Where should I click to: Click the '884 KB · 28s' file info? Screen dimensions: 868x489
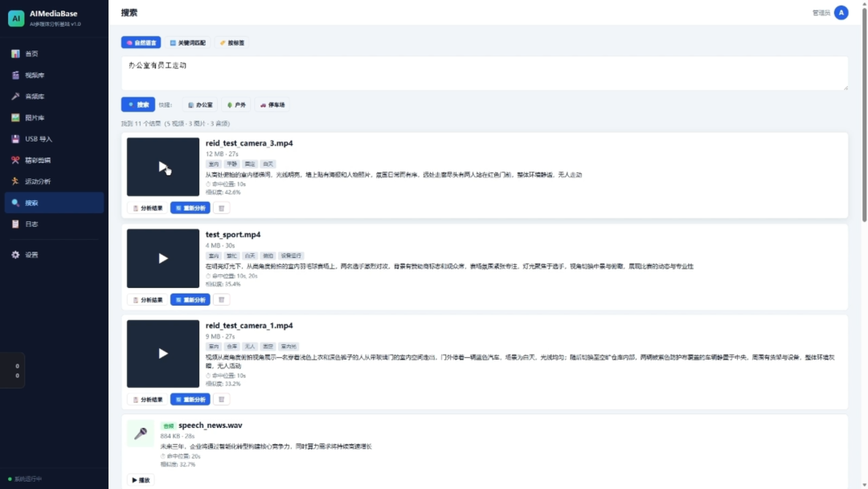click(178, 437)
